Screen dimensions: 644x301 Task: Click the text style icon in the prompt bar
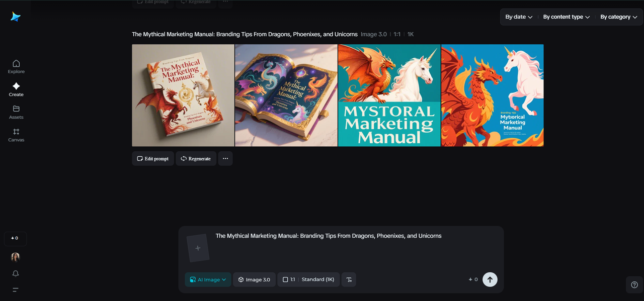(349, 279)
